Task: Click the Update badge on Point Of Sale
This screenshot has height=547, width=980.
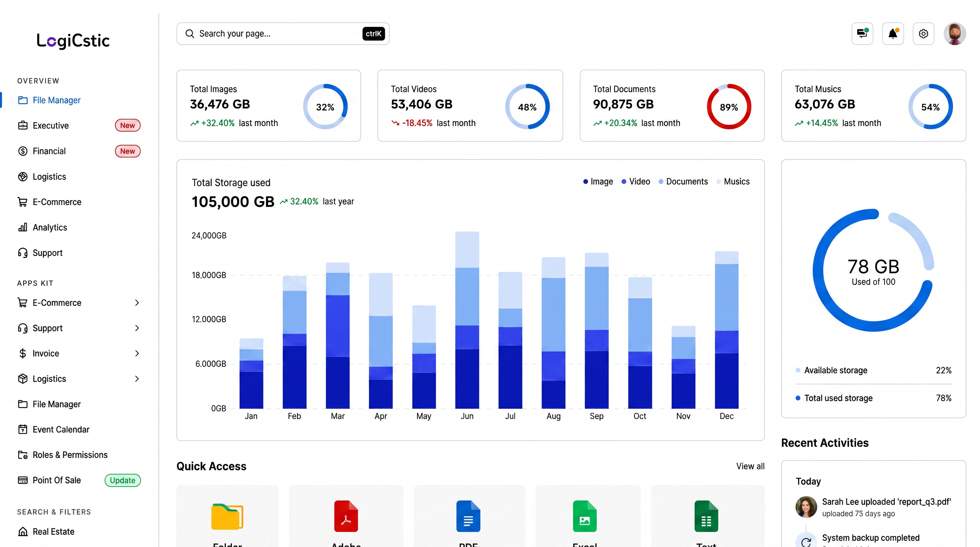Action: coord(123,480)
